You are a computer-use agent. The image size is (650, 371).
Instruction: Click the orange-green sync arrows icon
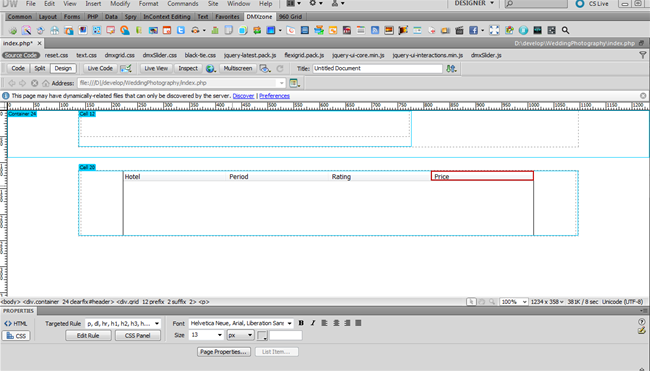click(257, 30)
